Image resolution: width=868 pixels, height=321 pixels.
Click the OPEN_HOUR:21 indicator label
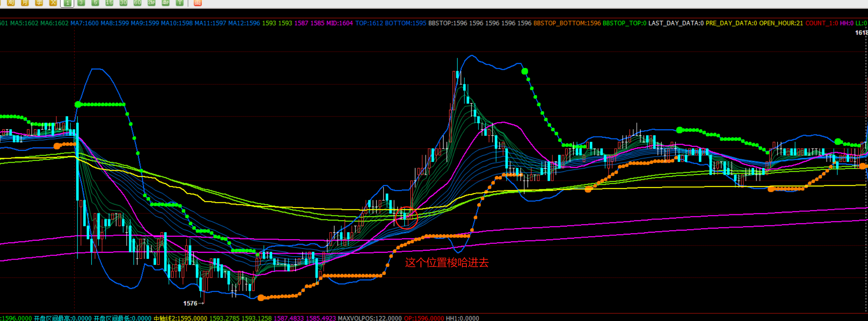(781, 23)
